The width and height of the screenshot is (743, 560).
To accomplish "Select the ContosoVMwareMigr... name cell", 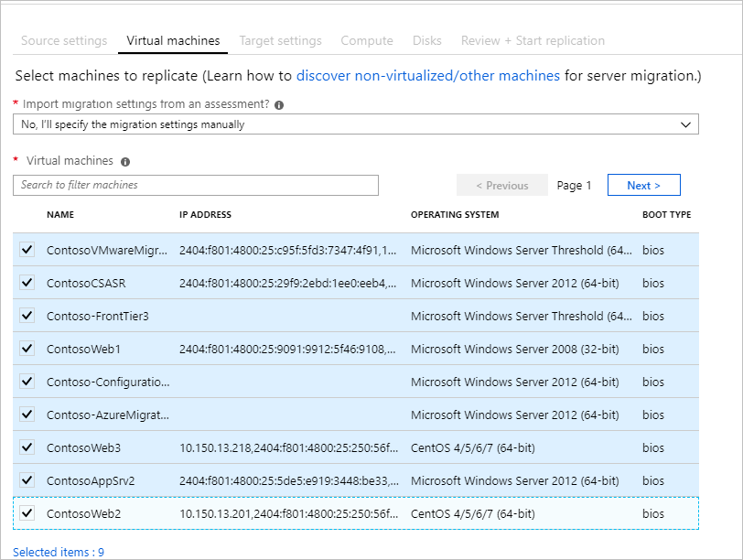I will pos(107,250).
